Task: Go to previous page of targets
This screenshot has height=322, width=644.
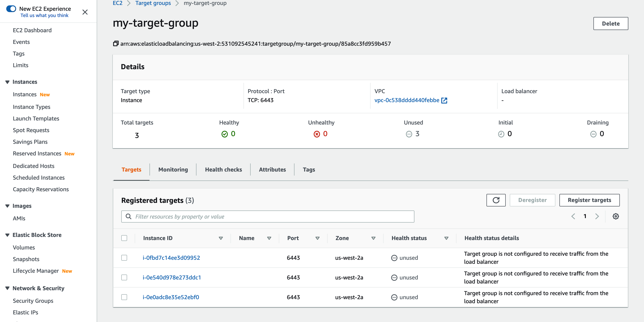Action: tap(573, 216)
